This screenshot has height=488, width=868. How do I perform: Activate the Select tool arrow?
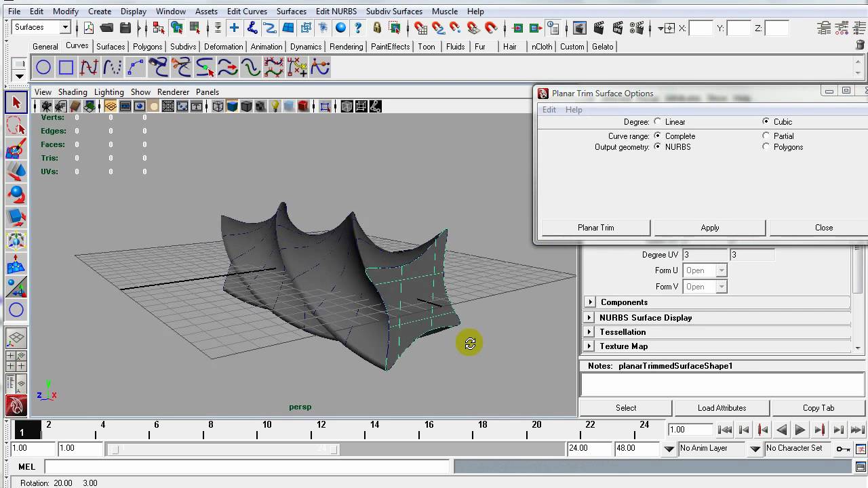16,103
